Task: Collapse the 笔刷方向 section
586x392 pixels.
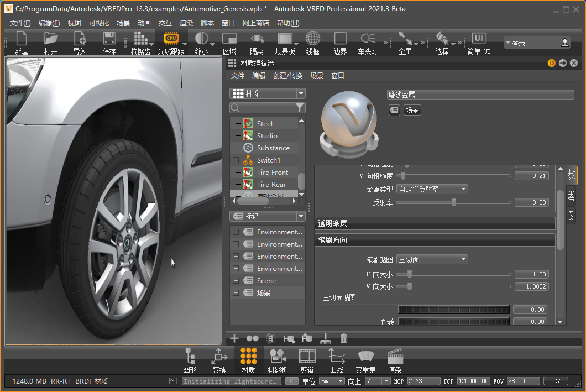Action: tap(435, 240)
